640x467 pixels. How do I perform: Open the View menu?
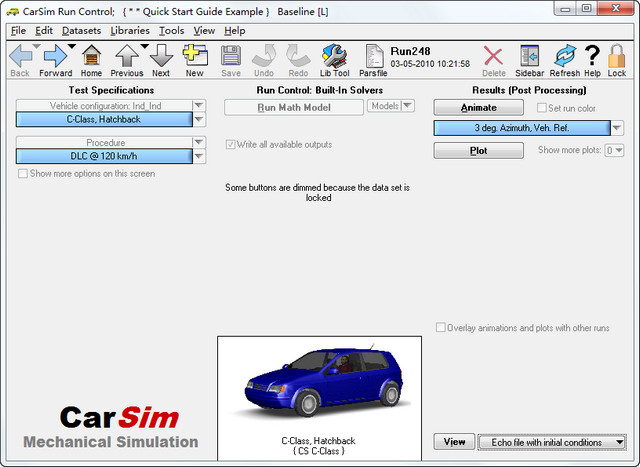pyautogui.click(x=204, y=31)
